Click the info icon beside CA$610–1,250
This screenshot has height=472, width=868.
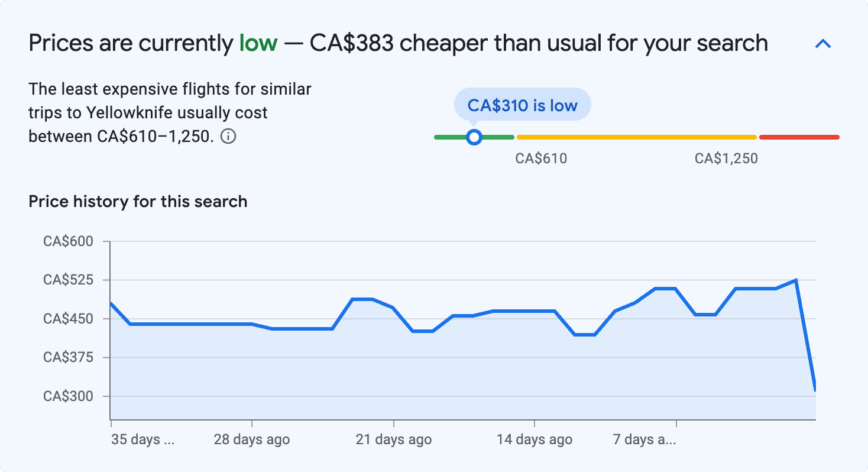[228, 137]
